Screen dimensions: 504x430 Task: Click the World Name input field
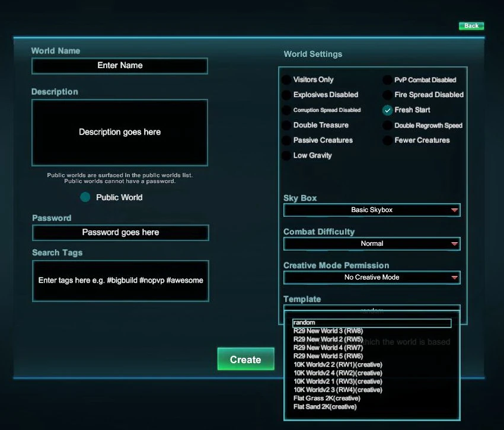pos(120,66)
